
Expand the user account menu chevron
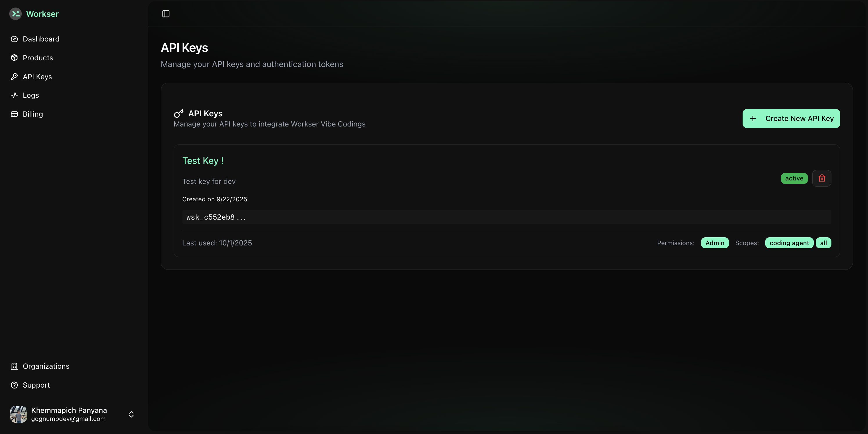tap(131, 415)
